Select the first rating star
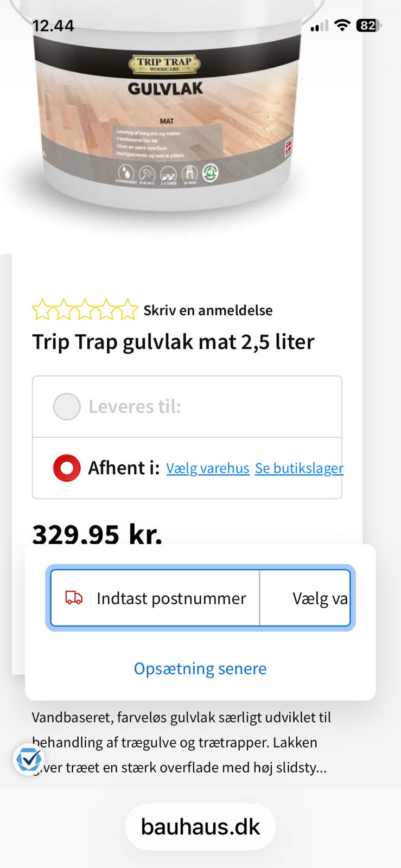 point(42,310)
